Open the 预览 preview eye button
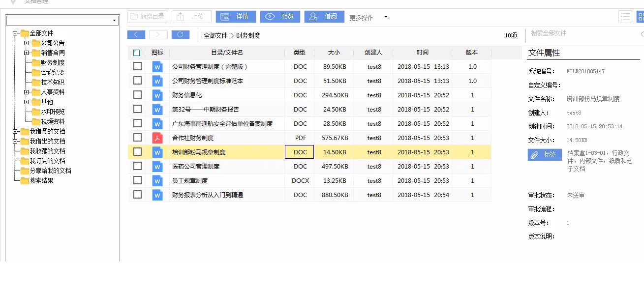The width and height of the screenshot is (644, 289). point(280,17)
